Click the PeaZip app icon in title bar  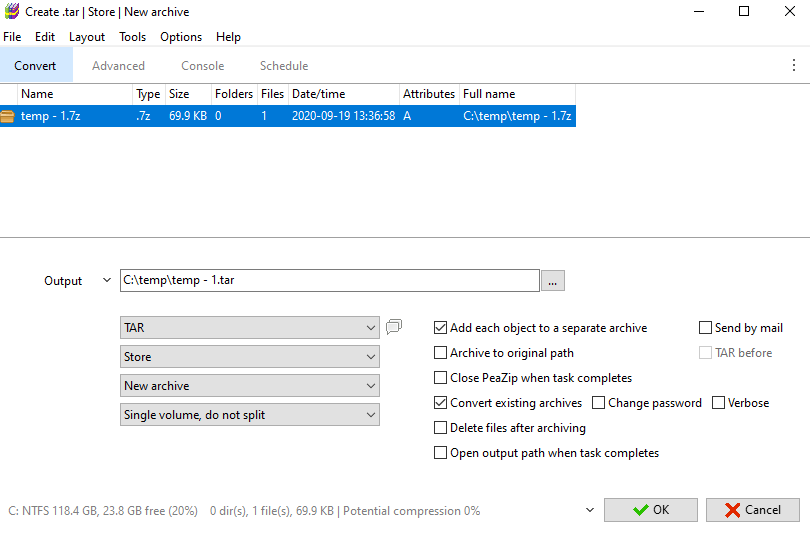point(12,11)
